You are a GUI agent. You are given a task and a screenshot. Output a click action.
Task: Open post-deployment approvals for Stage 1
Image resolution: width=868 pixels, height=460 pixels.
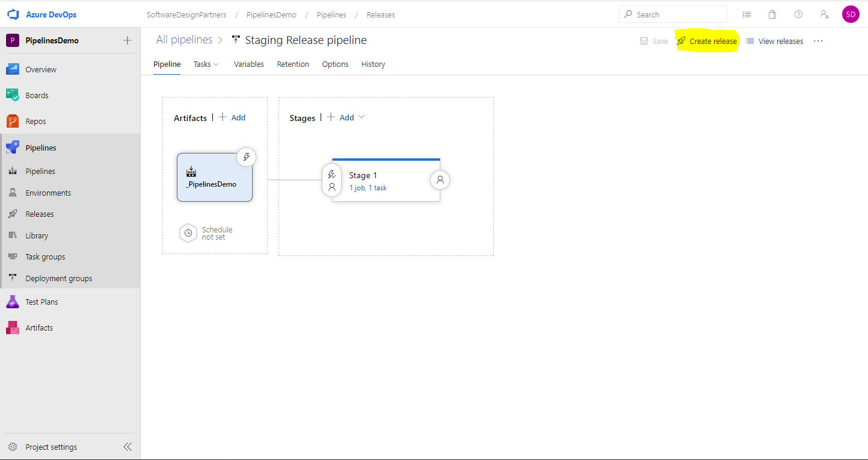pyautogui.click(x=440, y=179)
